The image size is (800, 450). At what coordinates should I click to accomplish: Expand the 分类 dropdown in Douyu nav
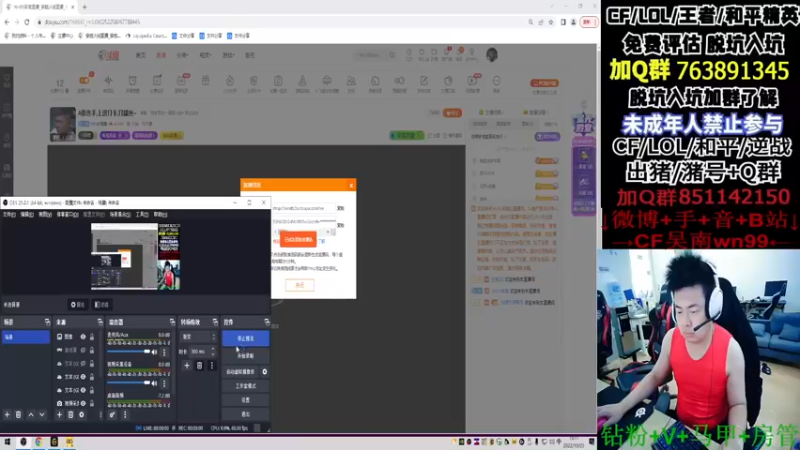coord(182,55)
